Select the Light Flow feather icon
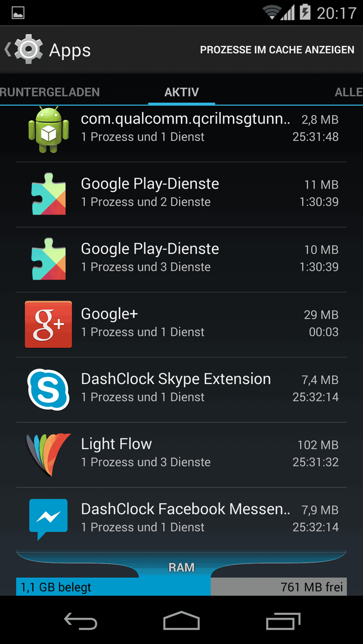This screenshot has height=644, width=363. [48, 454]
